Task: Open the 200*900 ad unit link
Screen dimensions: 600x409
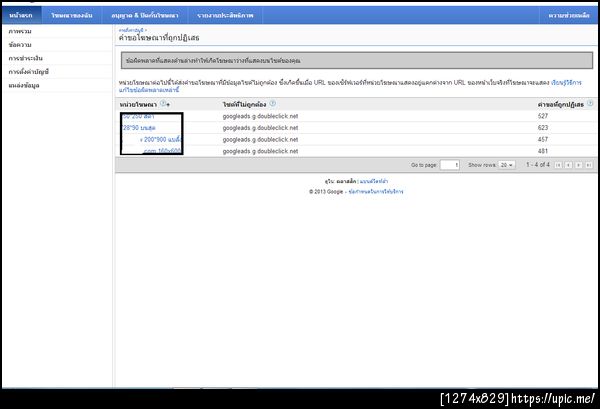Action: point(161,140)
